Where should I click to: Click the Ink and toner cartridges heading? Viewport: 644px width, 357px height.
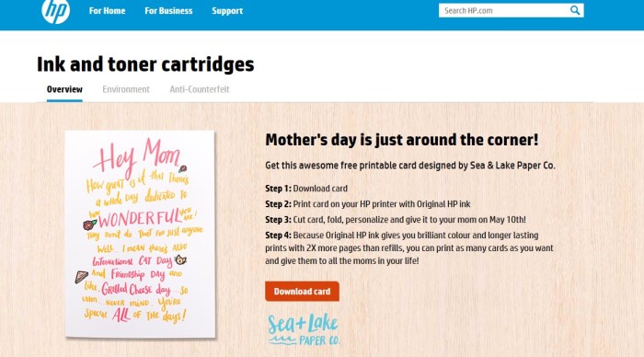point(145,64)
